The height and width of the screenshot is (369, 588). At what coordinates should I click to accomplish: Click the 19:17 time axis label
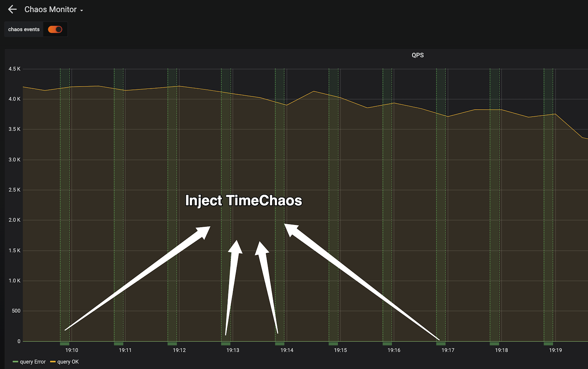click(448, 350)
